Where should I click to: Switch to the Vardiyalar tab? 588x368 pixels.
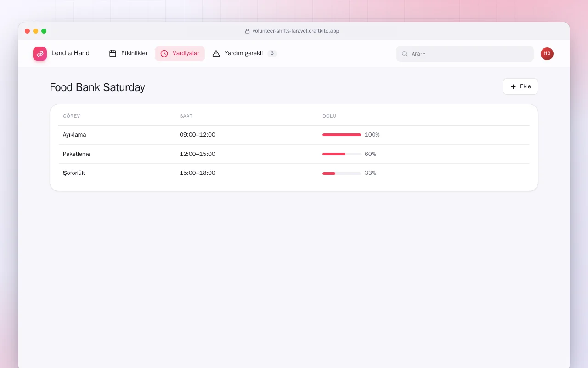(x=180, y=53)
